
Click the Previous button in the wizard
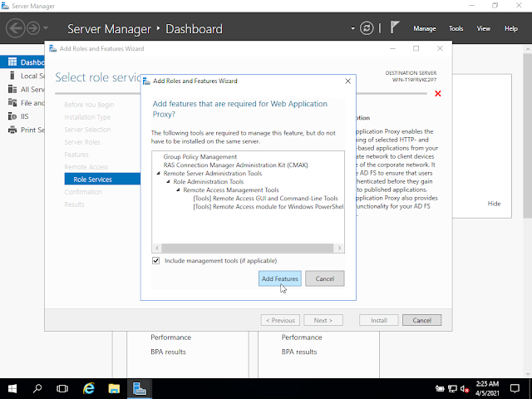coord(280,320)
